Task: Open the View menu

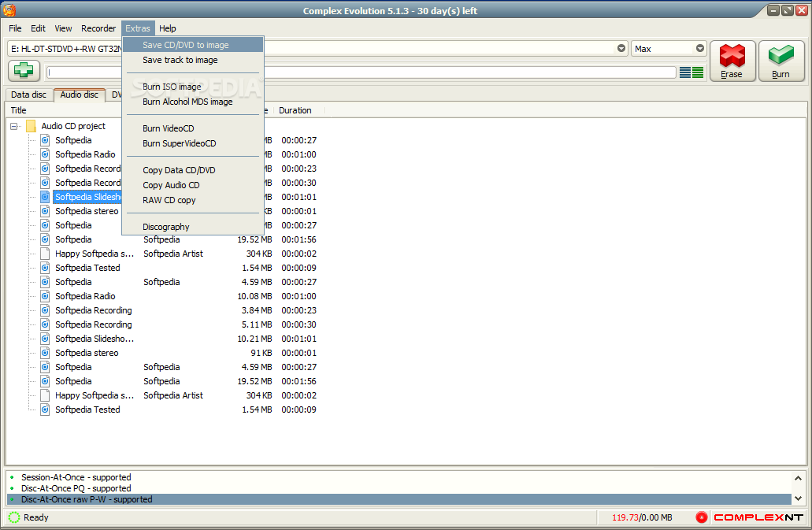Action: (63, 28)
